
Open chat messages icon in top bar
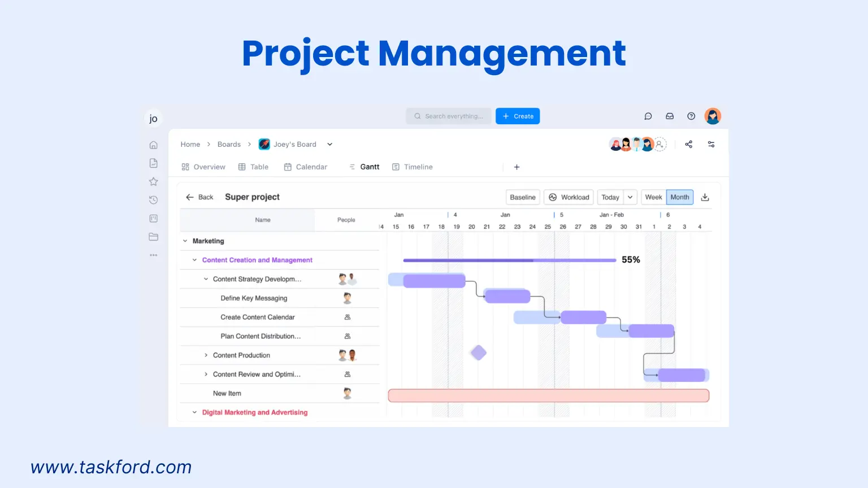coord(648,116)
